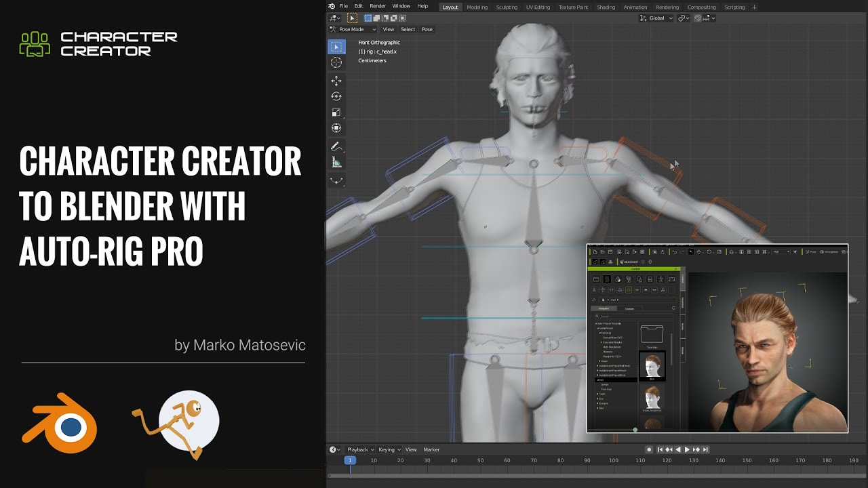Click Redo icon in Character Creator toolbar
This screenshot has height=488, width=868.
pyautogui.click(x=682, y=252)
